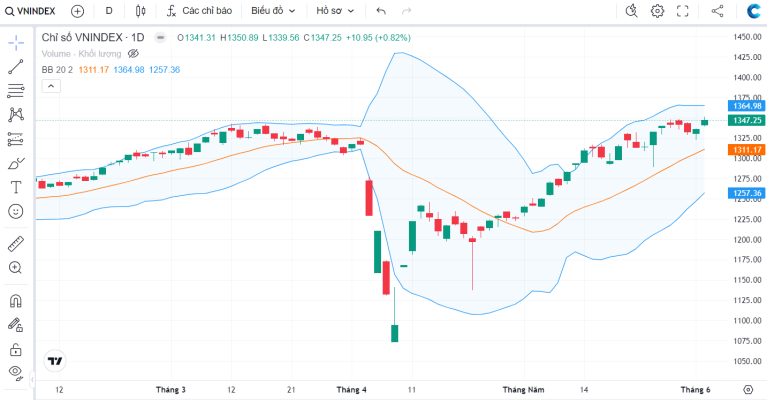Change the D timeframe interval
Viewport: 767px width, 400px height.
coord(109,11)
